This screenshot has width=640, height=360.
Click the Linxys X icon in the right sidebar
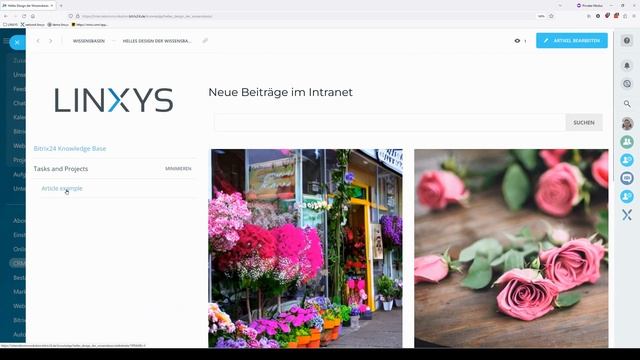pos(627,215)
